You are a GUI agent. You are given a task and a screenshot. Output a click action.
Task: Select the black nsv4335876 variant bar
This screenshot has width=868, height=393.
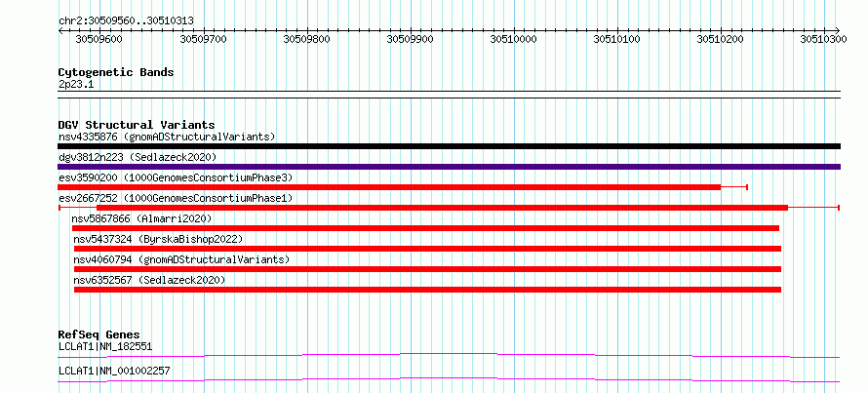click(449, 146)
